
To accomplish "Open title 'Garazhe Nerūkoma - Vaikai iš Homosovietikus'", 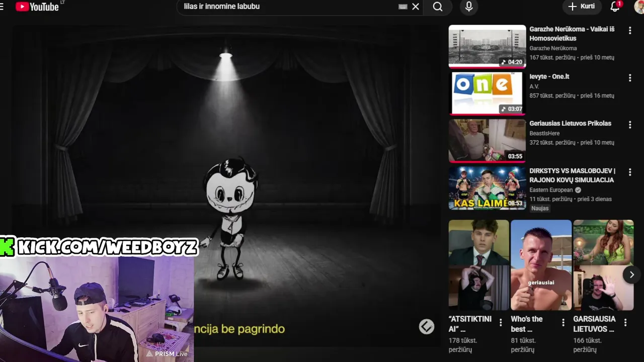I will (572, 34).
